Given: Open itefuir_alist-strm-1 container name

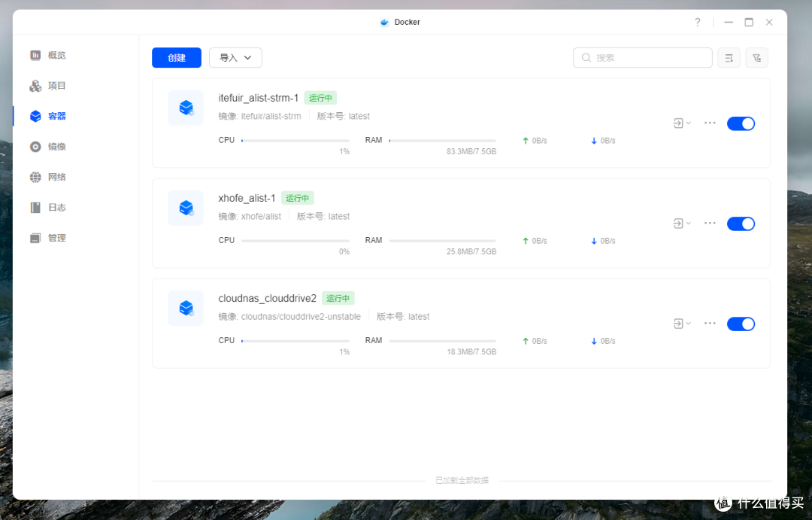Looking at the screenshot, I should pyautogui.click(x=259, y=98).
